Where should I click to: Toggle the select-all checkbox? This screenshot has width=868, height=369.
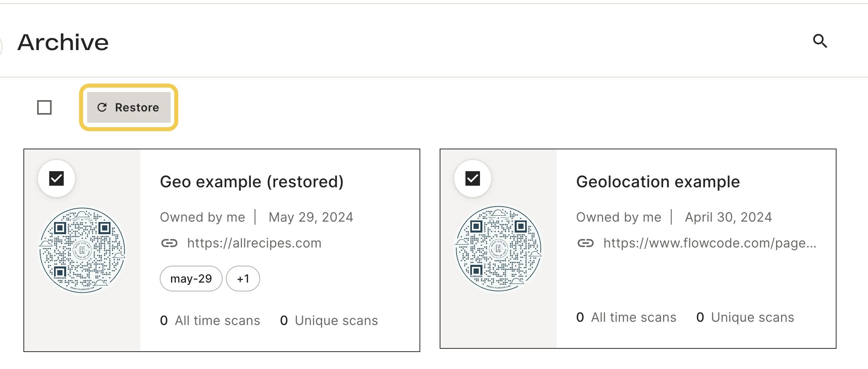coord(44,107)
